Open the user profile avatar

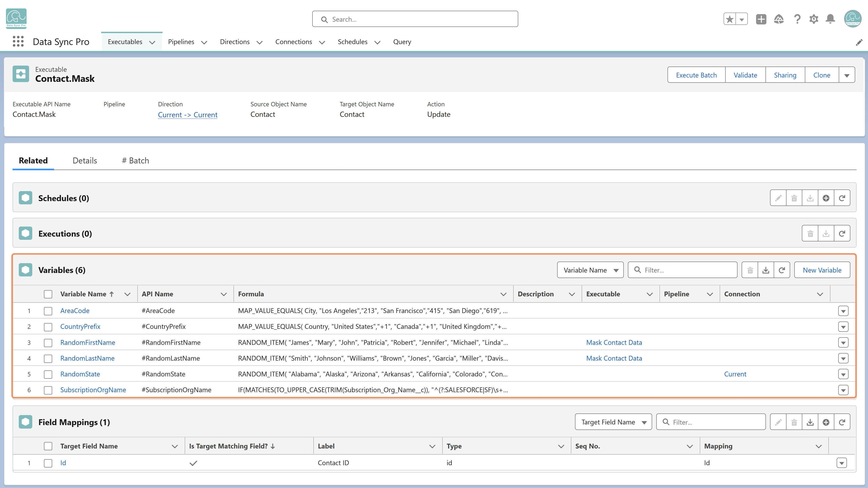click(852, 19)
